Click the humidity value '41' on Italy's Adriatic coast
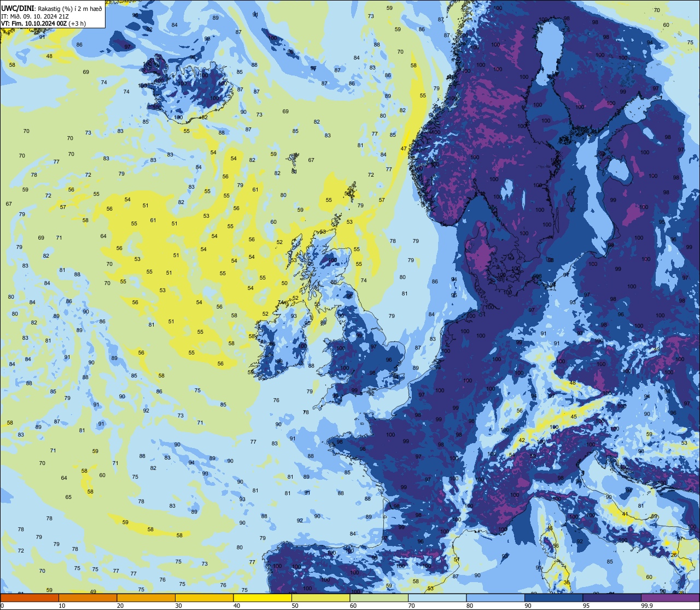This screenshot has width=700, height=610. click(x=625, y=514)
